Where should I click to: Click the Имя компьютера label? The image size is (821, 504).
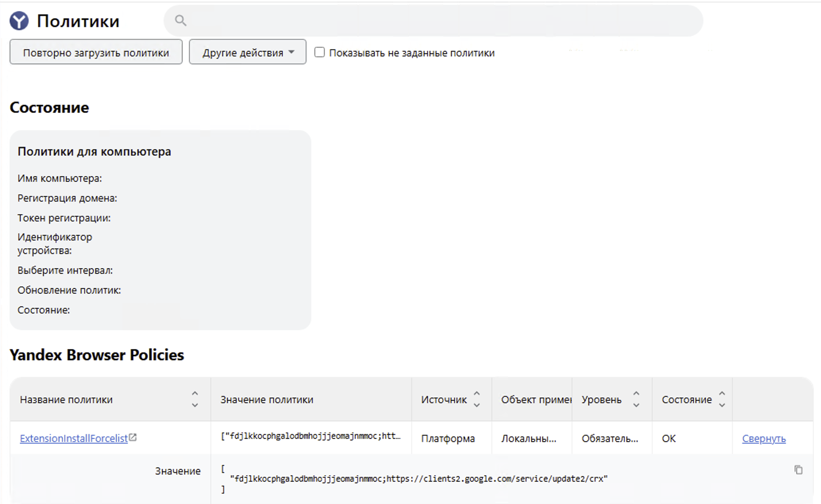point(60,179)
